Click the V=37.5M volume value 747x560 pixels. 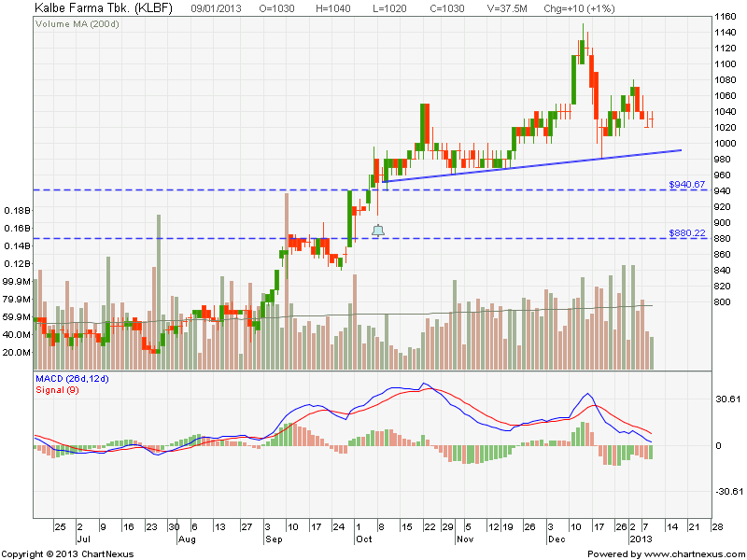pyautogui.click(x=507, y=8)
